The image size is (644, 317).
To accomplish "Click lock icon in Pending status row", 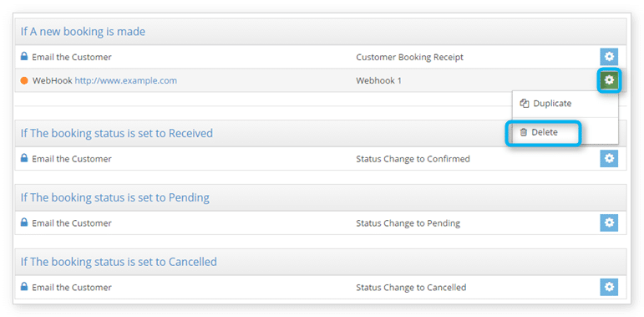I will (x=24, y=222).
